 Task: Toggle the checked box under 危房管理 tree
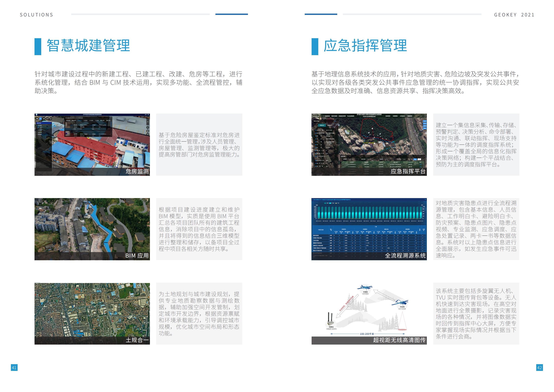coord(38,127)
